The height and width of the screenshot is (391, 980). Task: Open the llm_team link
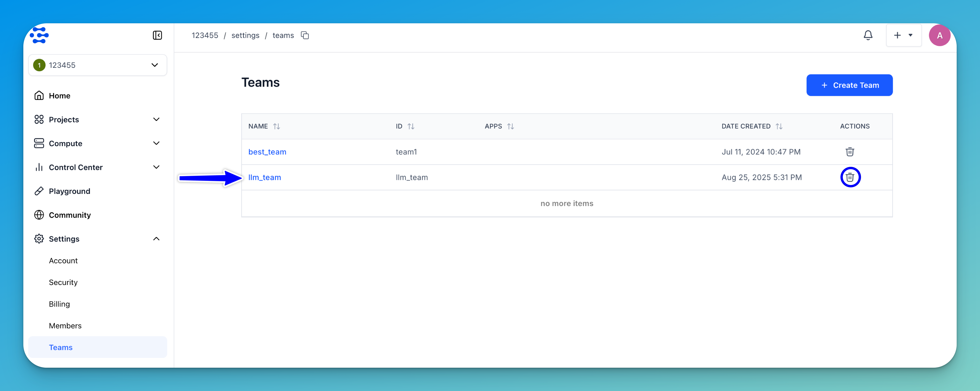pos(264,178)
